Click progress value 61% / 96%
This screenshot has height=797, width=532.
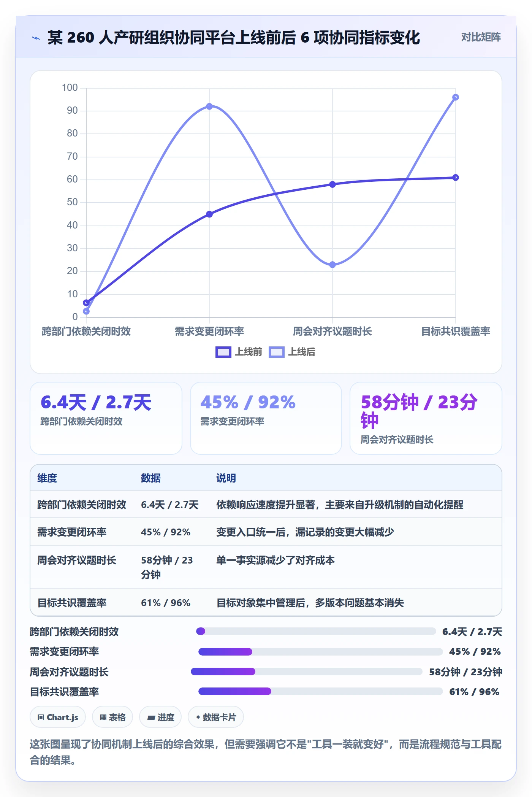474,692
